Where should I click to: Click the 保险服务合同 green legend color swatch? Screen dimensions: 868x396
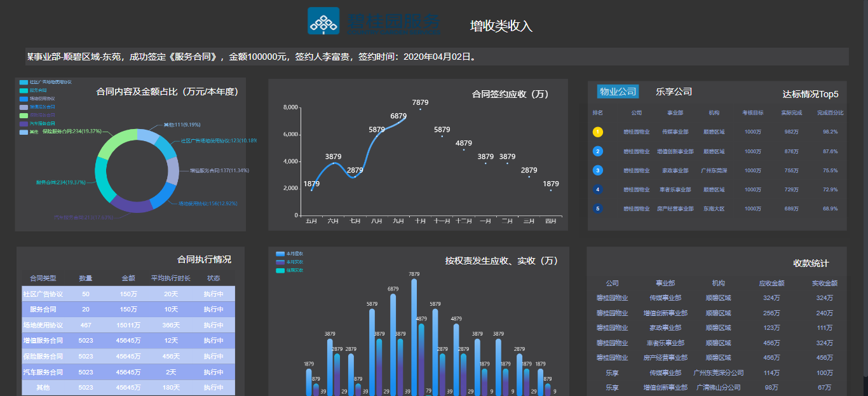(x=24, y=115)
